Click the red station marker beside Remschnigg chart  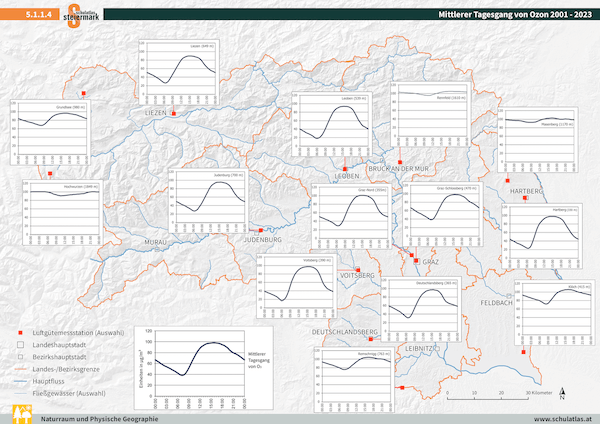(402, 388)
